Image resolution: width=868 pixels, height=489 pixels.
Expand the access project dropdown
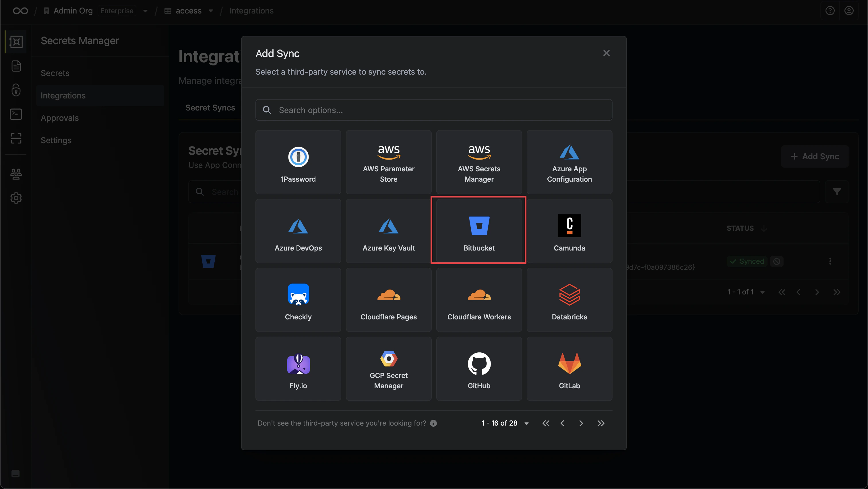pyautogui.click(x=211, y=11)
